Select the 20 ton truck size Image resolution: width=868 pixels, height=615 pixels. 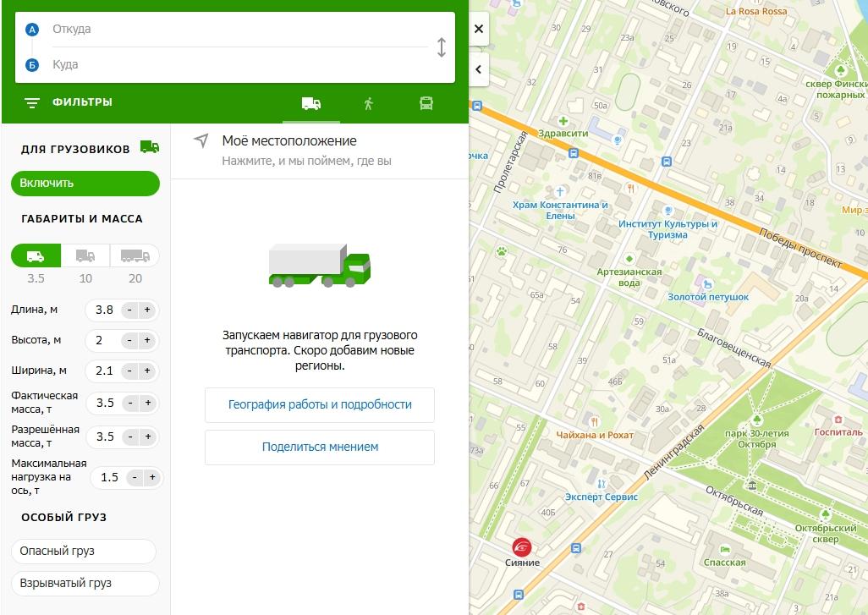135,255
